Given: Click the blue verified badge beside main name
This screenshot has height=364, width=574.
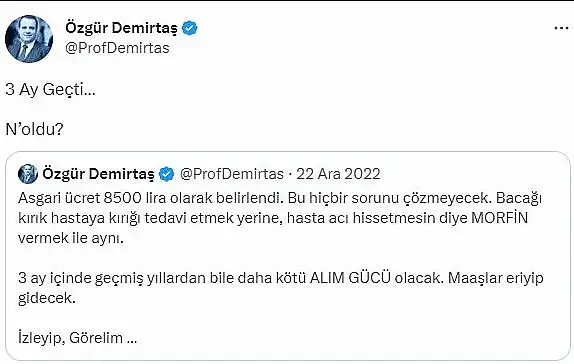Looking at the screenshot, I should [x=190, y=28].
